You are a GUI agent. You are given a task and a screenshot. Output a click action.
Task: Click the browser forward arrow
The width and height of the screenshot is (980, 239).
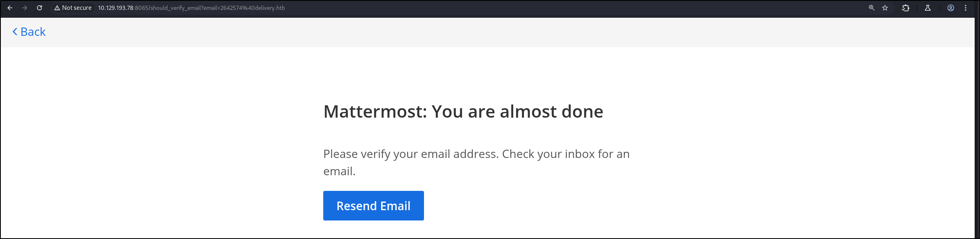(25, 8)
